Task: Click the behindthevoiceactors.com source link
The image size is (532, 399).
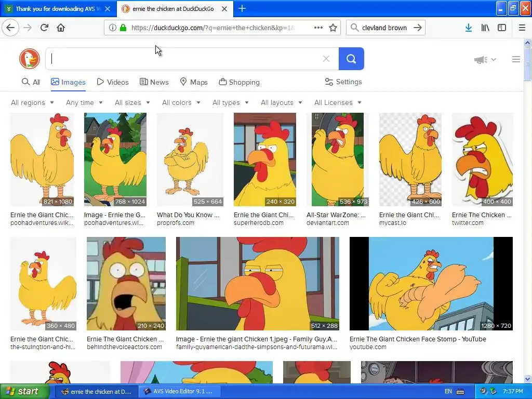Action: 124,347
